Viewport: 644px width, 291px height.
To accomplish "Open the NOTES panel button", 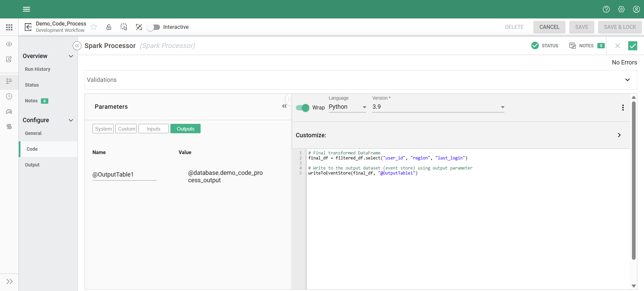I will pyautogui.click(x=586, y=46).
